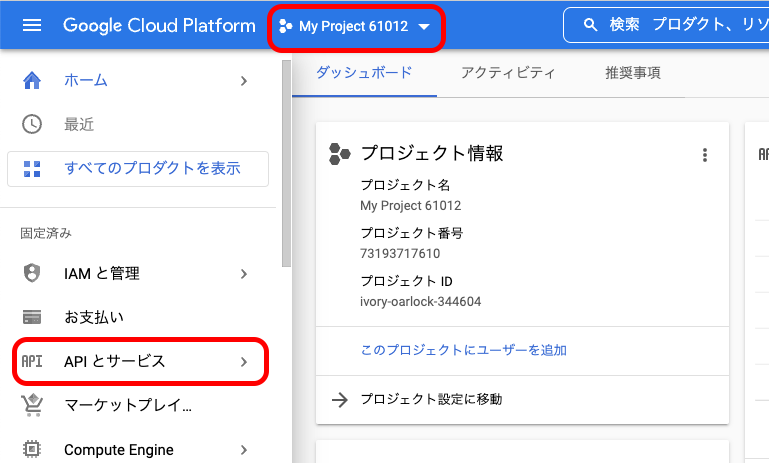769x463 pixels.
Task: Switch to the アクティビティ tab
Action: tap(508, 72)
